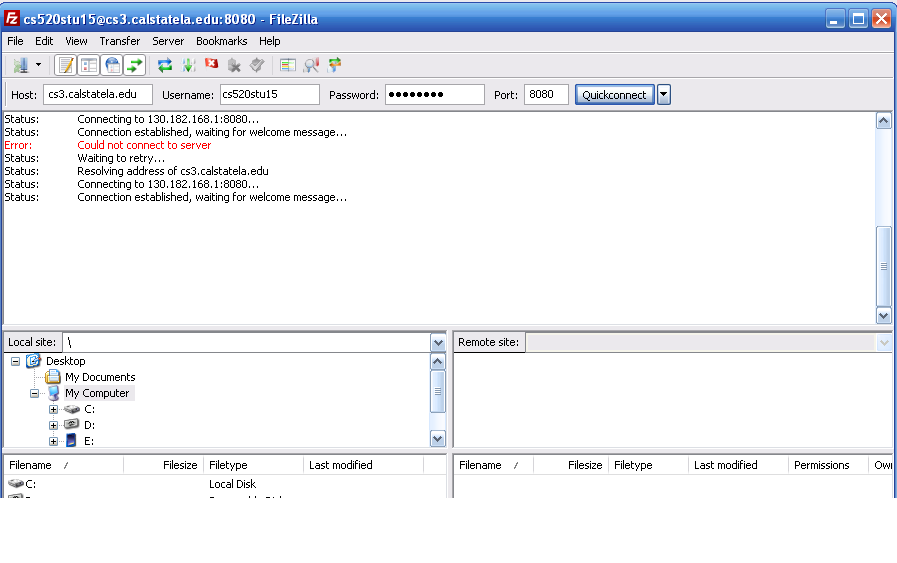The width and height of the screenshot is (897, 563).
Task: Click the message log vertical scrollbar thumb
Action: pos(883,266)
